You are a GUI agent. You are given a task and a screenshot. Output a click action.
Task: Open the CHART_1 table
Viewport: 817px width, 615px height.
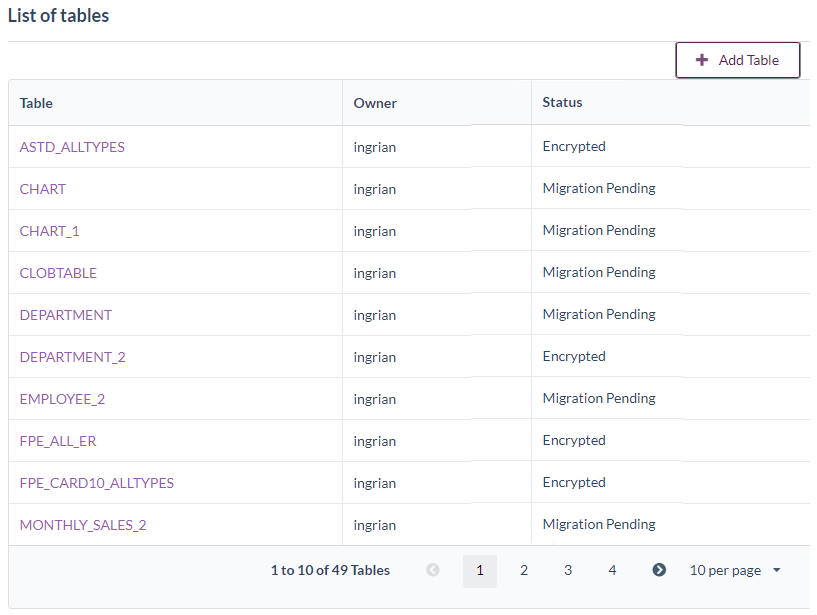point(50,231)
